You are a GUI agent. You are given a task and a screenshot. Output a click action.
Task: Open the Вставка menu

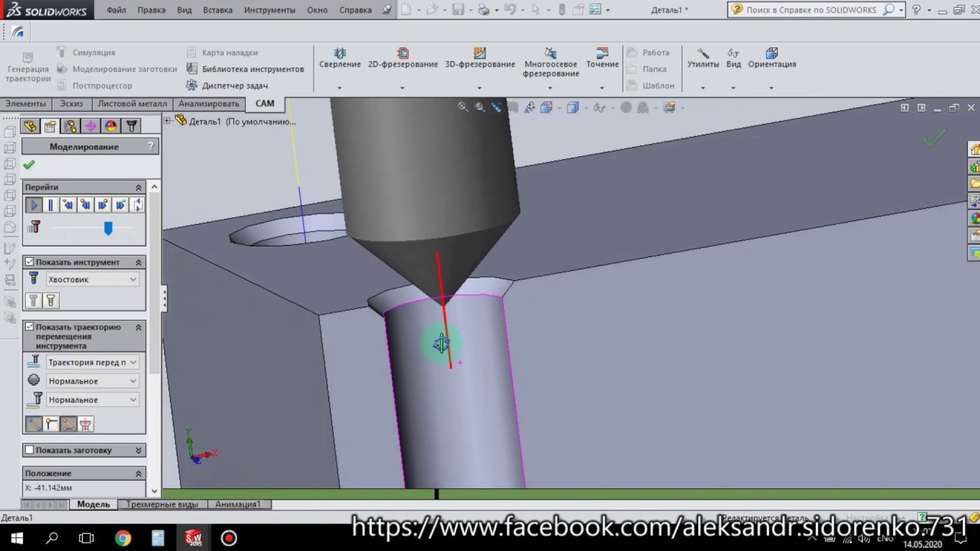click(x=217, y=10)
